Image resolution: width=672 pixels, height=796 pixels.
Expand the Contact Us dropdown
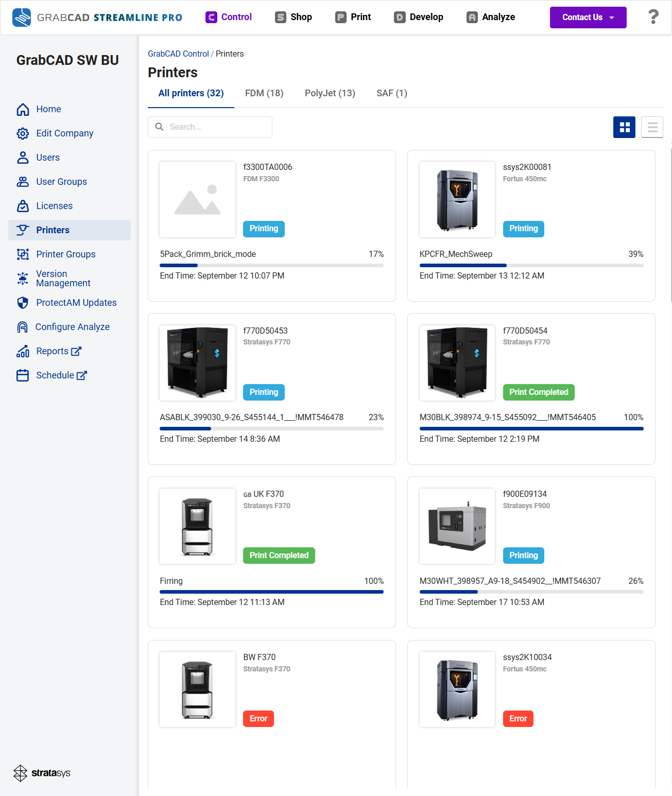pos(588,18)
